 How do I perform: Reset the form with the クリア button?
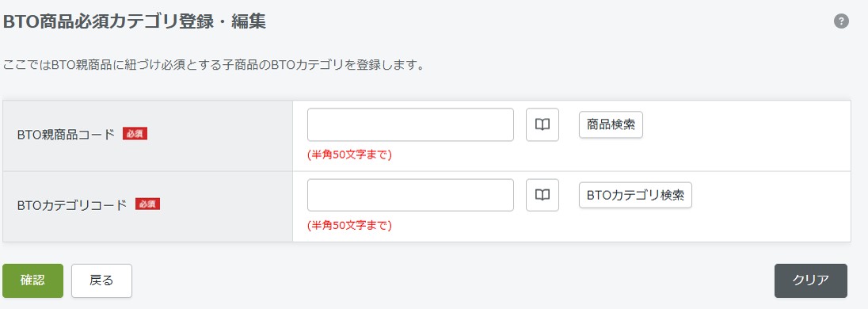pos(810,280)
